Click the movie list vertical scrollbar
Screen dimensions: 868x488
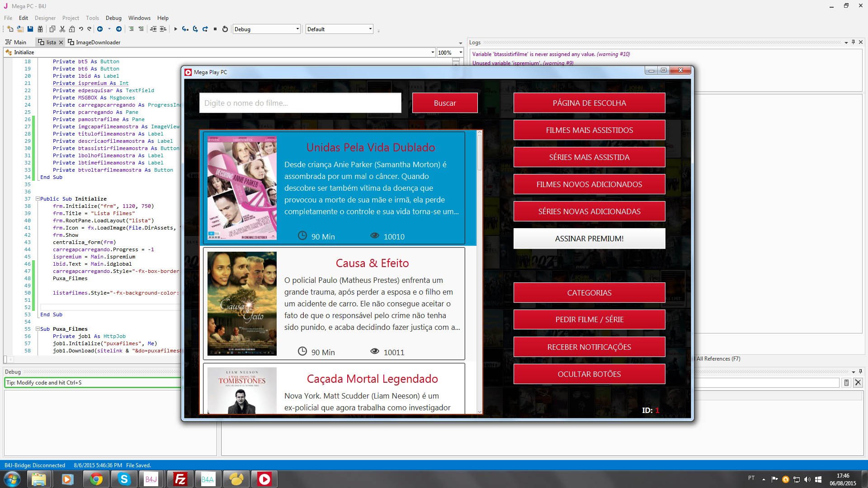479,154
